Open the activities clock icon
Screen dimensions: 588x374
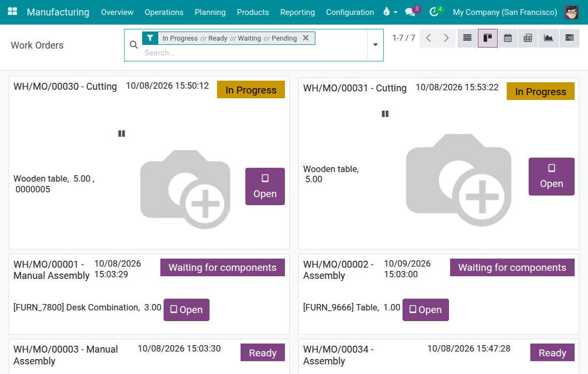click(x=434, y=12)
